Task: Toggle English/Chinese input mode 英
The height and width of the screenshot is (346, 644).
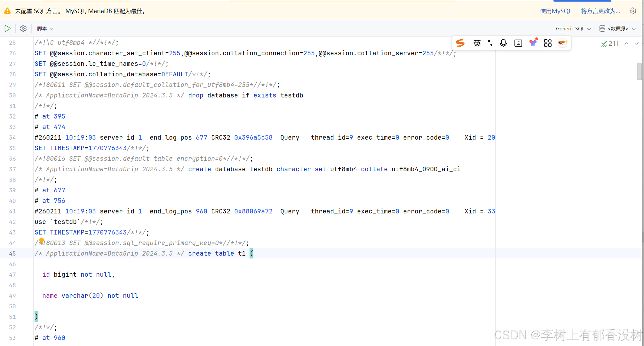Action: point(477,43)
